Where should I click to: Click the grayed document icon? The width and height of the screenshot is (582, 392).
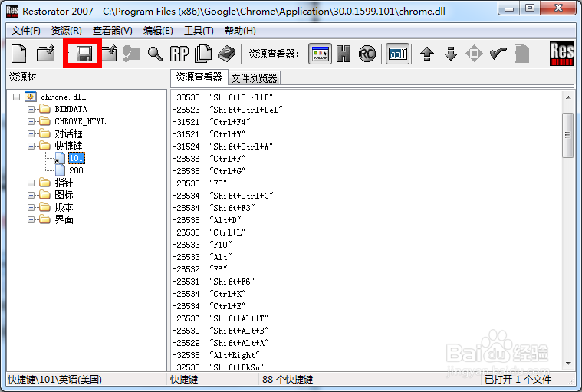point(521,54)
